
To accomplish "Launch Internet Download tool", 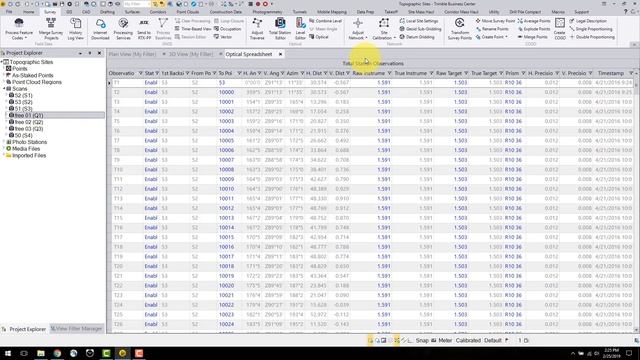I will pos(100,29).
